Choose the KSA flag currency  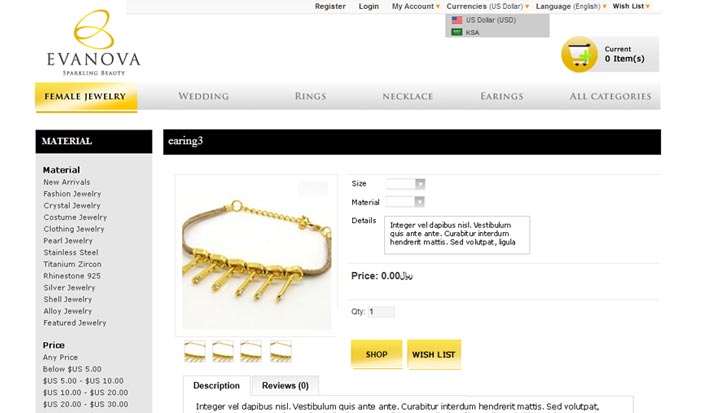pos(457,32)
